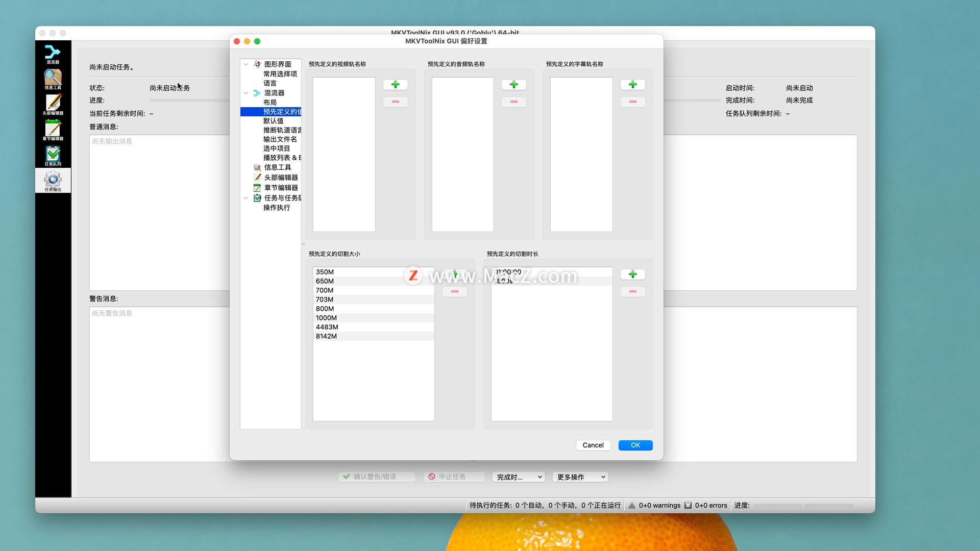The height and width of the screenshot is (551, 980).
Task: Remove a predefined split size entry
Action: 454,292
